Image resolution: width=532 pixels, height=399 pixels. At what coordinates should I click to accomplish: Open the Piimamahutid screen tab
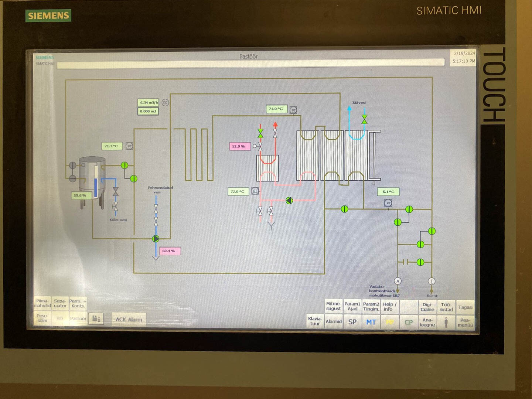(x=42, y=303)
